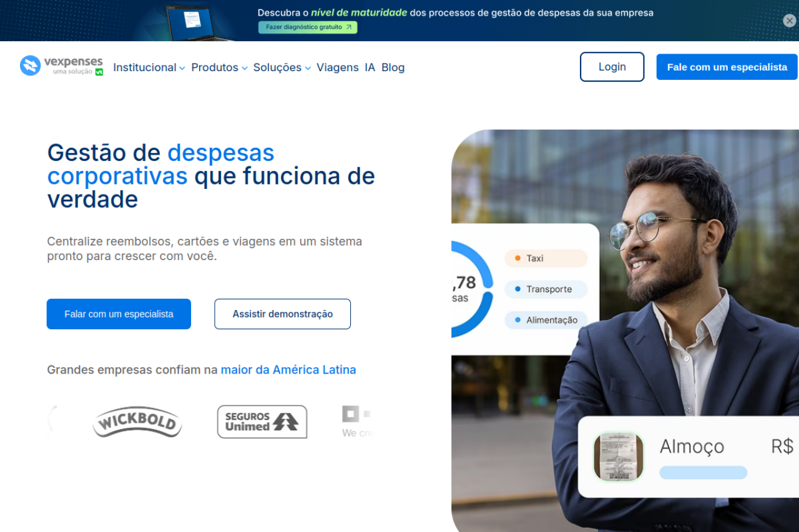Click the Seguros Unimed logo
This screenshot has width=799, height=532.
[x=262, y=422]
